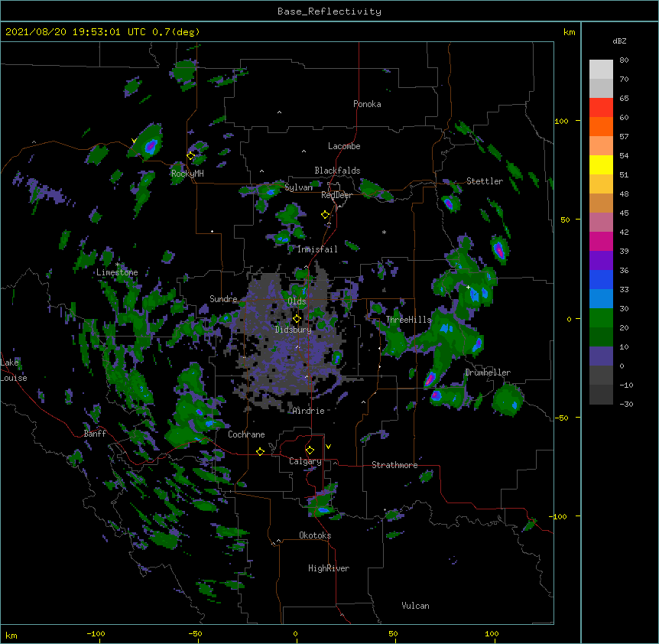The width and height of the screenshot is (659, 644).
Task: Click the Vulcan label
Action: point(415,606)
